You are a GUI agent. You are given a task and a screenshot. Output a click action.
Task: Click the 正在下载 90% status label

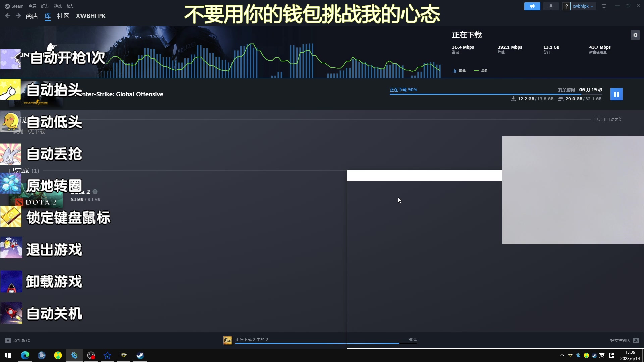point(403,89)
